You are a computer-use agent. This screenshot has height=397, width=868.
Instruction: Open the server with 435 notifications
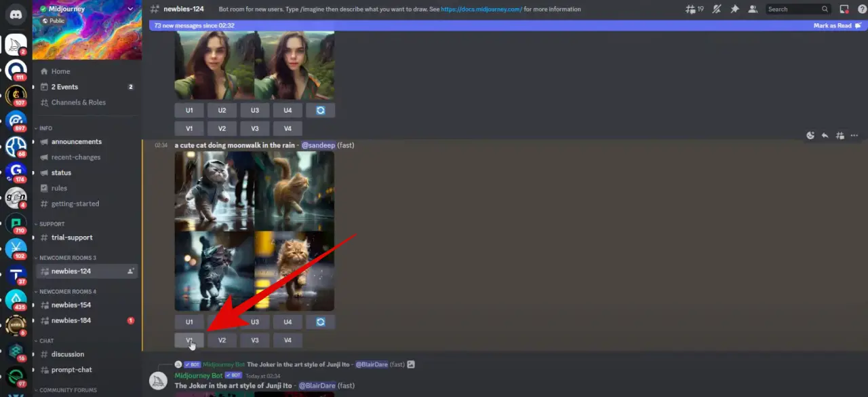coord(16,301)
